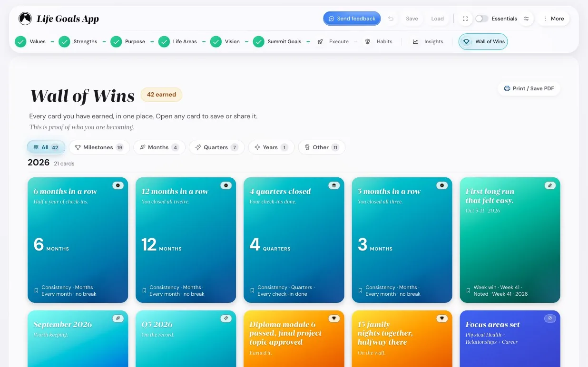Image resolution: width=588 pixels, height=367 pixels.
Task: Click the Life Goals App mountain logo
Action: point(25,19)
